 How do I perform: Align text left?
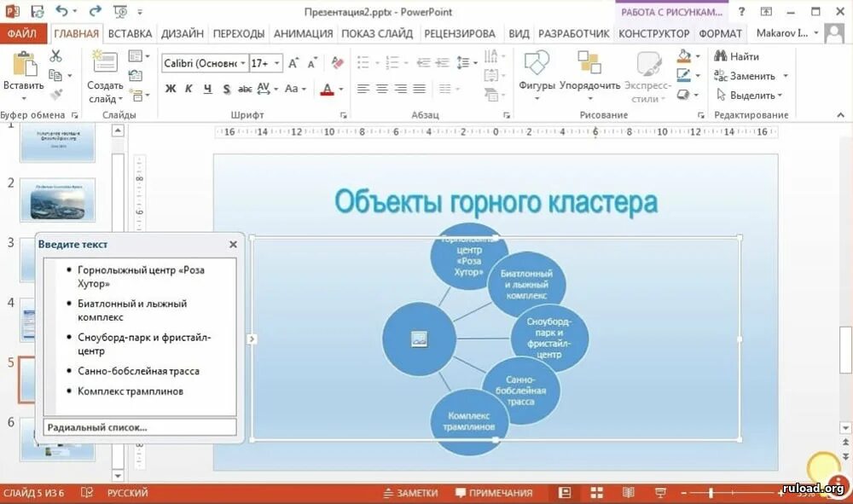[363, 89]
